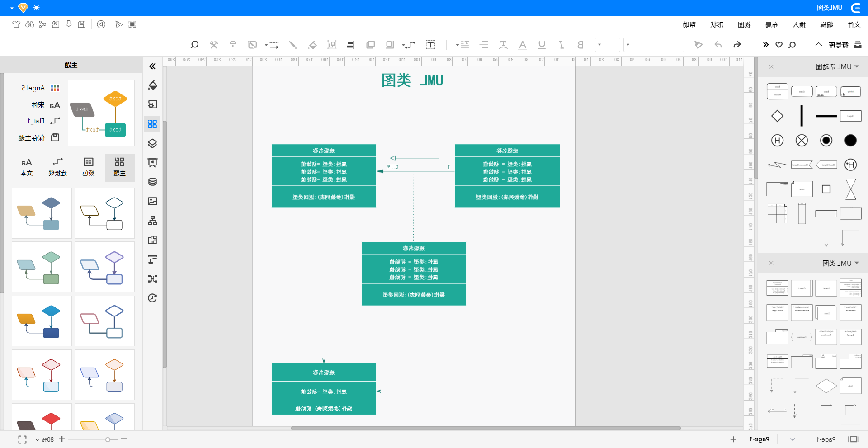The image size is (868, 448).
Task: Click the download icon in top bar
Action: [69, 24]
